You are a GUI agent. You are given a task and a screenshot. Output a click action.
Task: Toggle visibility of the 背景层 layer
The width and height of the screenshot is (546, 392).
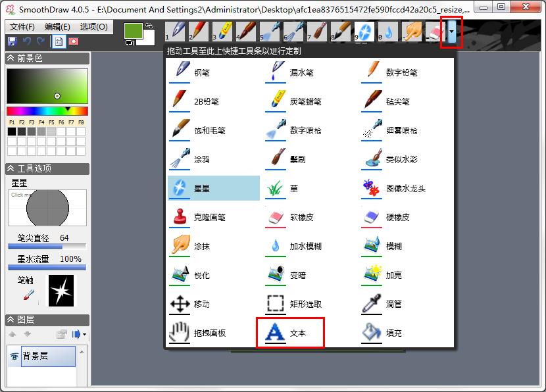click(14, 356)
